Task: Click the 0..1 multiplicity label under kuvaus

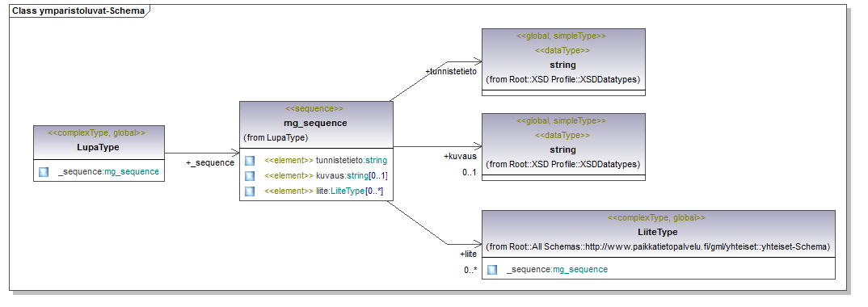Action: tap(470, 173)
